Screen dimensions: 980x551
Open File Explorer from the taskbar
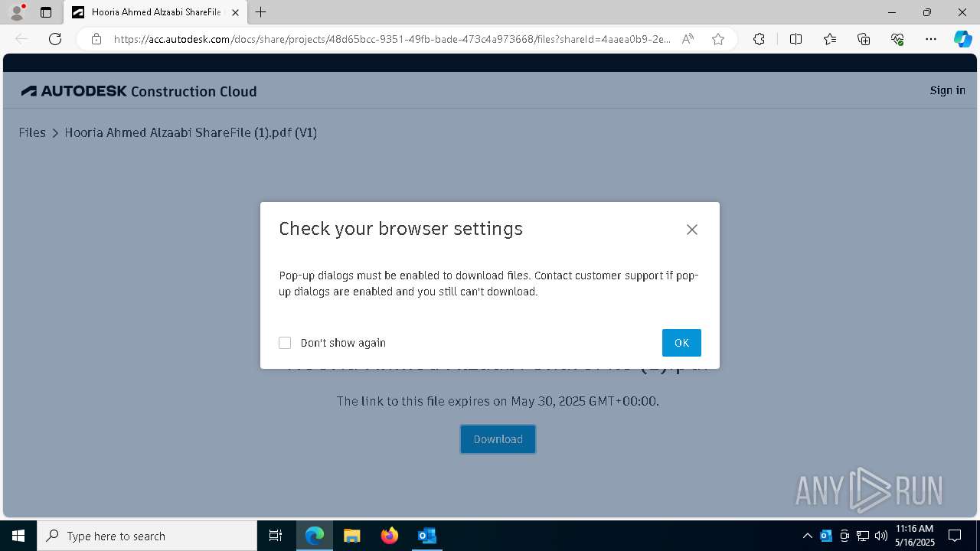pyautogui.click(x=351, y=536)
